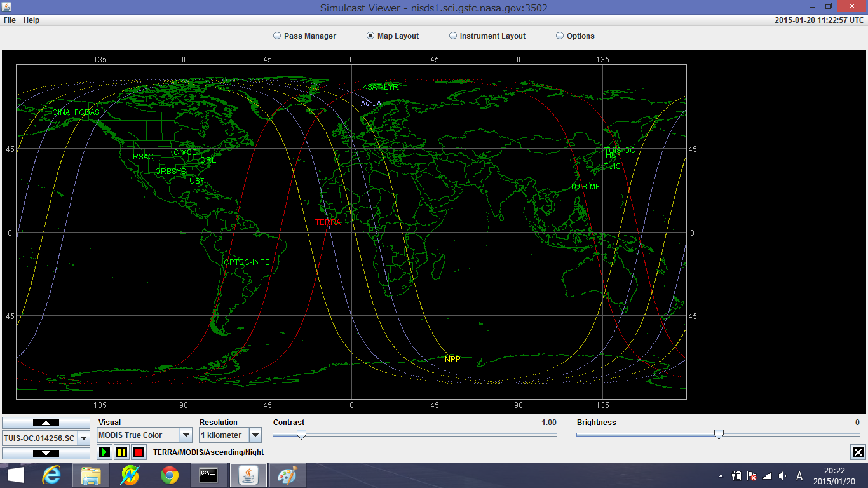
Task: Open the Help menu
Action: [31, 20]
